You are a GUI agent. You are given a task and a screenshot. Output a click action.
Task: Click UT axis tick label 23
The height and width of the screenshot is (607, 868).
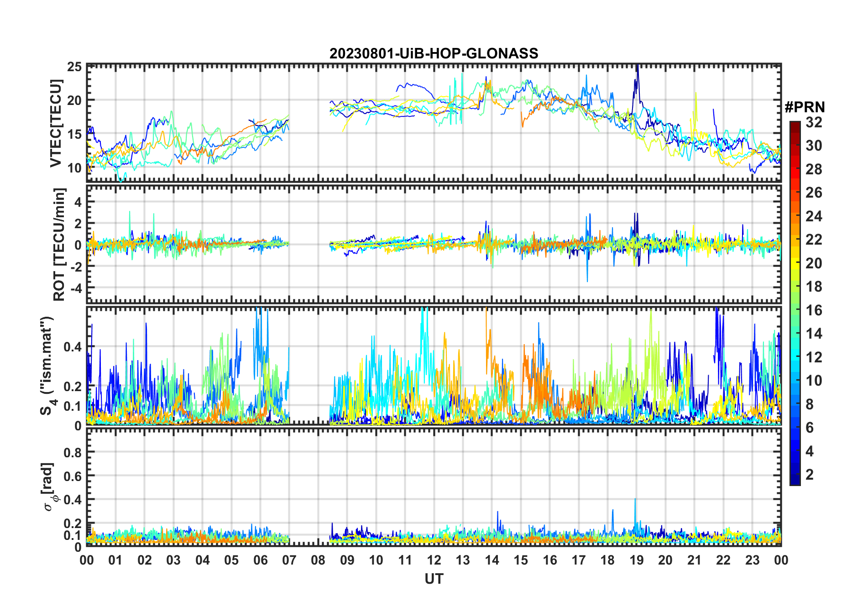click(753, 560)
